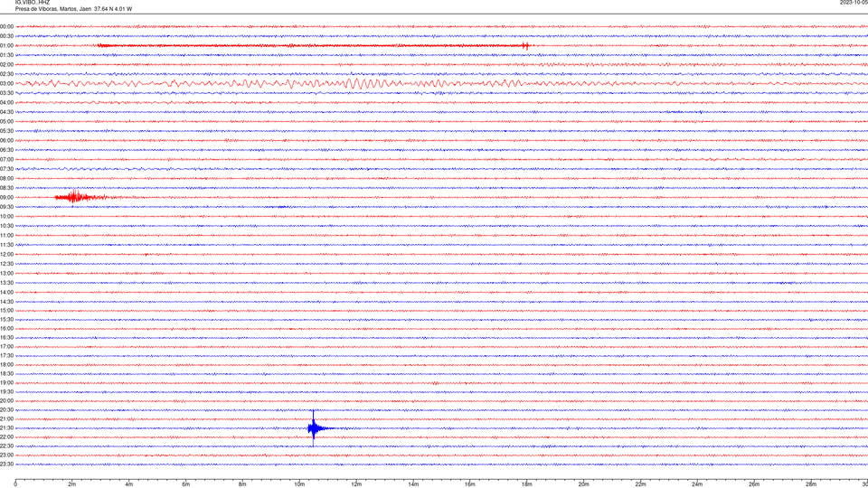868x488 pixels.
Task: Click the 14m tick on minute axis
Action: pyautogui.click(x=413, y=484)
